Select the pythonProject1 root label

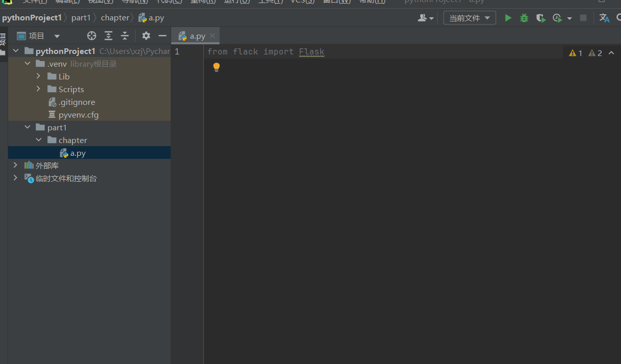[65, 51]
